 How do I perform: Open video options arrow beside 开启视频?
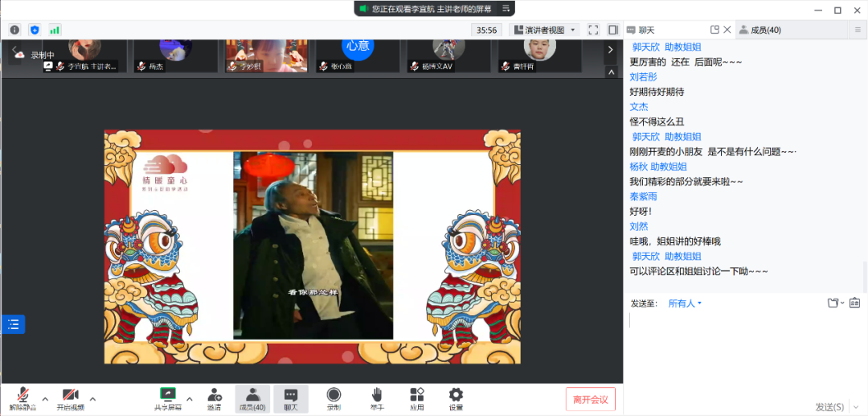[x=92, y=399]
